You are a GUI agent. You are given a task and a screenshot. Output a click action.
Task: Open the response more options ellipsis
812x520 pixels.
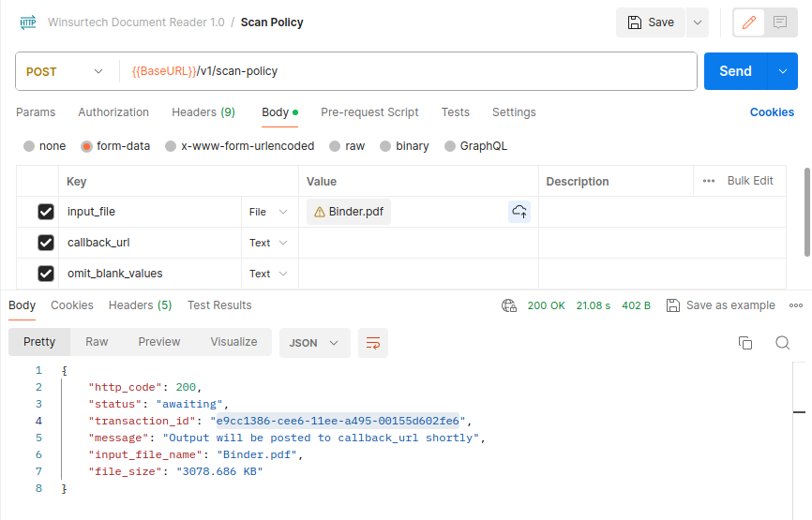[x=796, y=305]
